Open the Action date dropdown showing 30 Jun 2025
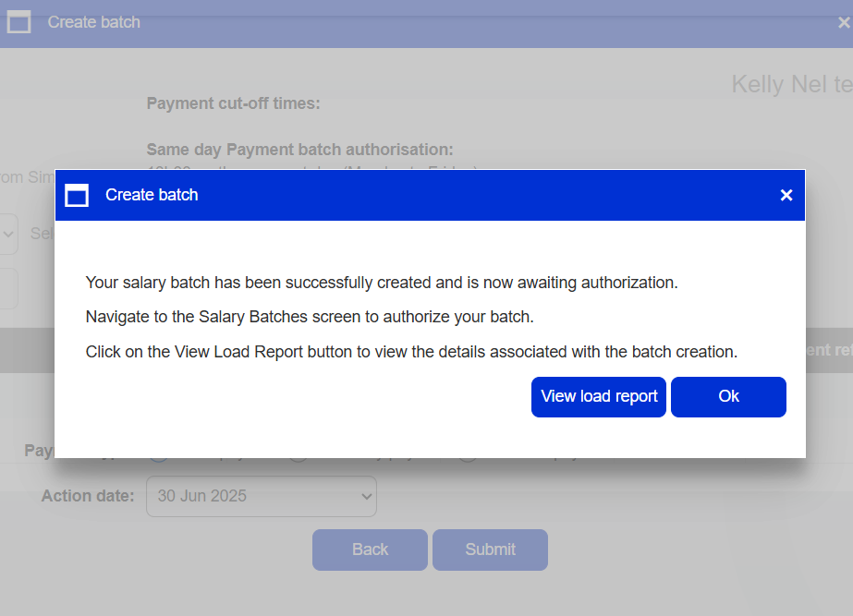Screen dimensions: 853x616 point(262,496)
